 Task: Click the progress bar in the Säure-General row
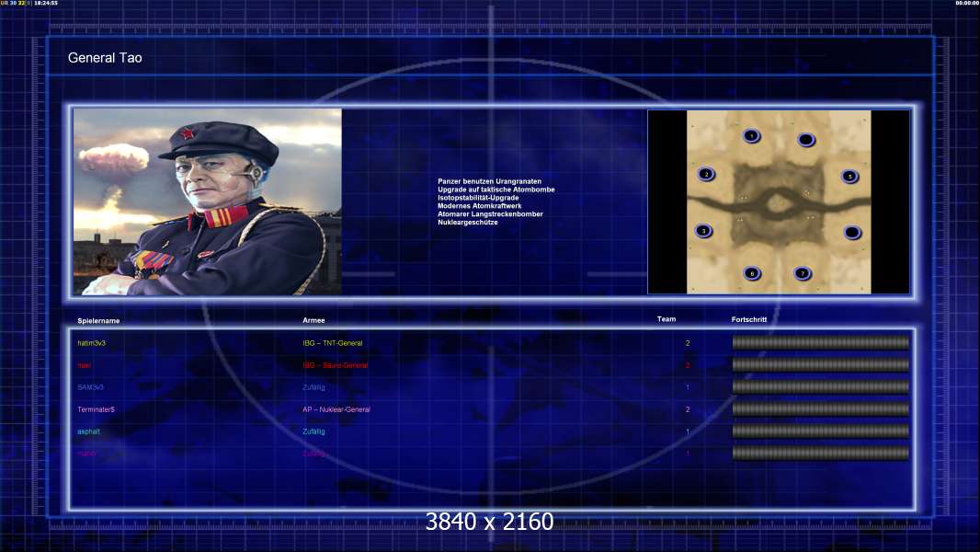pos(821,364)
